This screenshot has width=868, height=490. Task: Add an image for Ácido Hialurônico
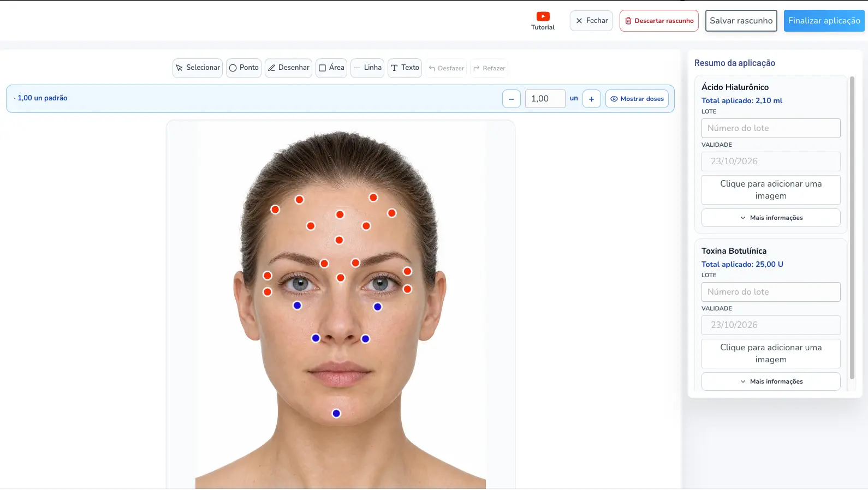[771, 190]
